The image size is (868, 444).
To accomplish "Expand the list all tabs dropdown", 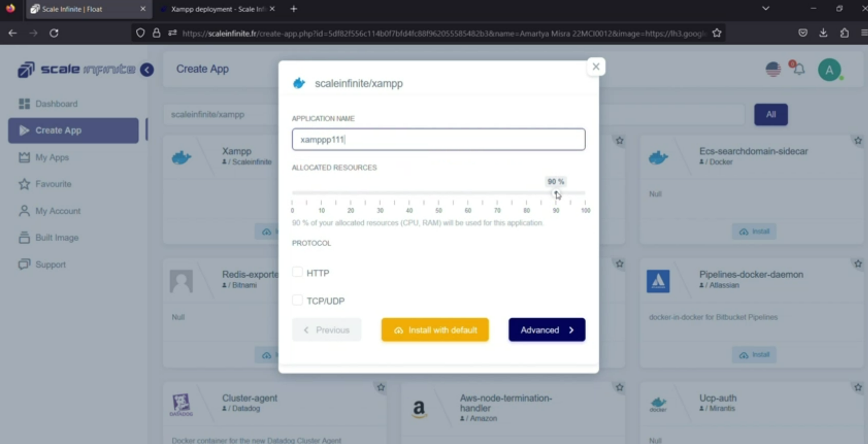I will click(x=765, y=9).
